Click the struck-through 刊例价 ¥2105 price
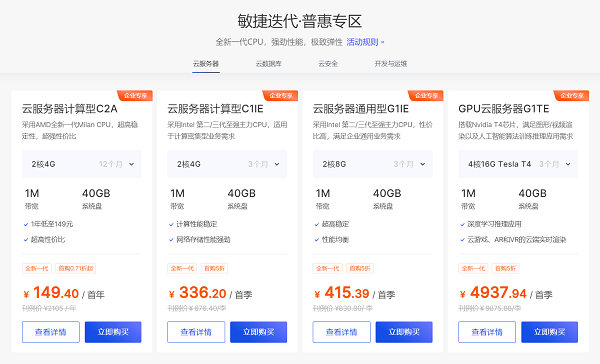This screenshot has height=364, width=600. pyautogui.click(x=49, y=309)
